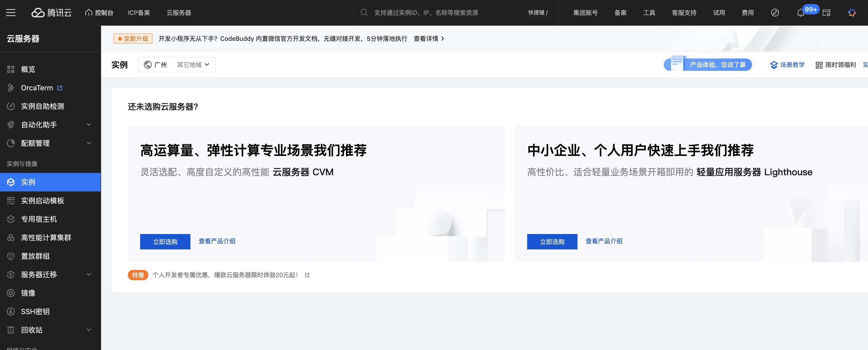Click the billing card icon in top bar

(x=826, y=13)
